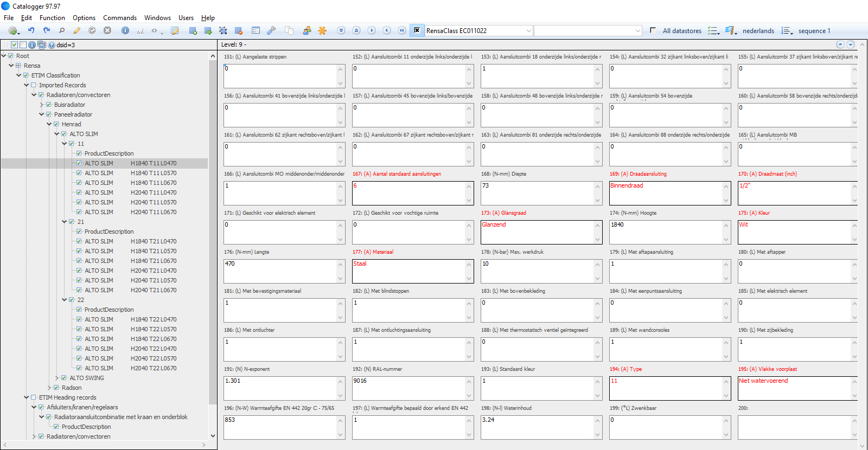
Task: Select the pencil edit tool
Action: (x=77, y=31)
